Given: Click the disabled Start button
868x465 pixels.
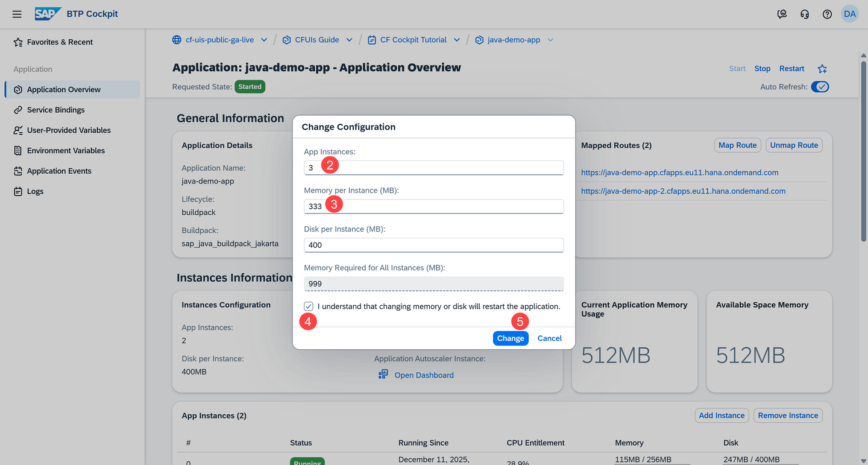Looking at the screenshot, I should [x=737, y=69].
